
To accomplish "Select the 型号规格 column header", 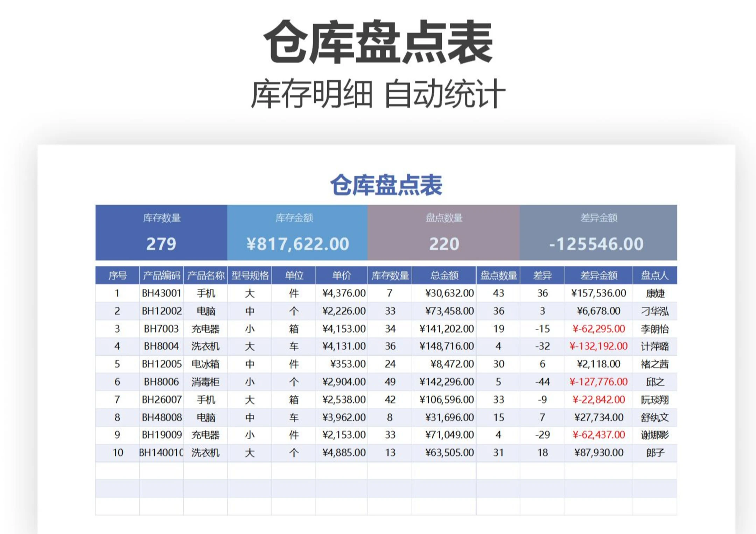I will pyautogui.click(x=250, y=276).
